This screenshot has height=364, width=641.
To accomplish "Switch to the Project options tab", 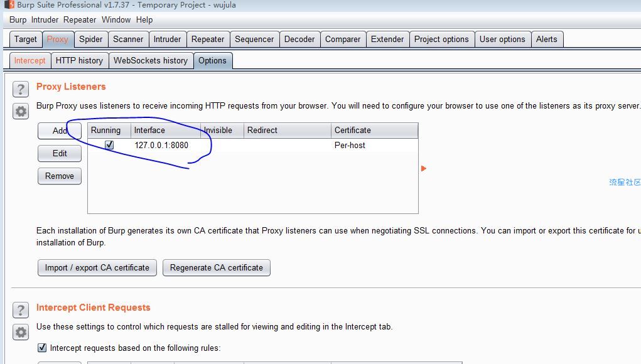I will (441, 39).
